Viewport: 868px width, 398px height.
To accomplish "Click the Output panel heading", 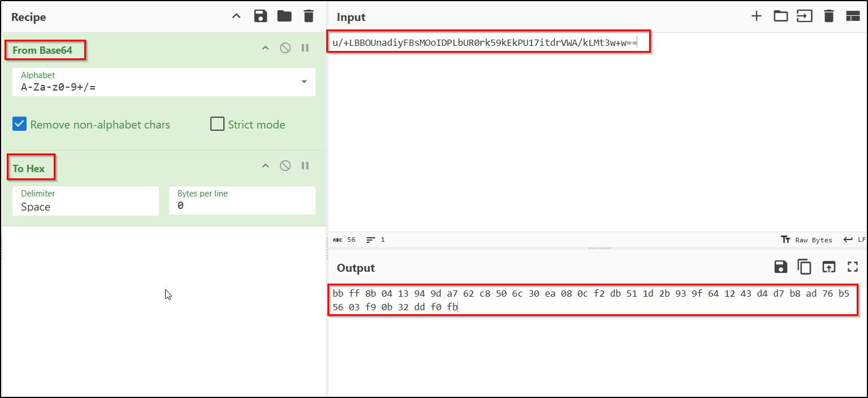I will (356, 268).
